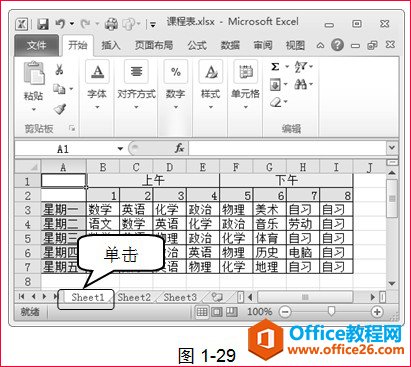Switch to the 审阅 ribbon tab
The height and width of the screenshot is (367, 411).
263,45
